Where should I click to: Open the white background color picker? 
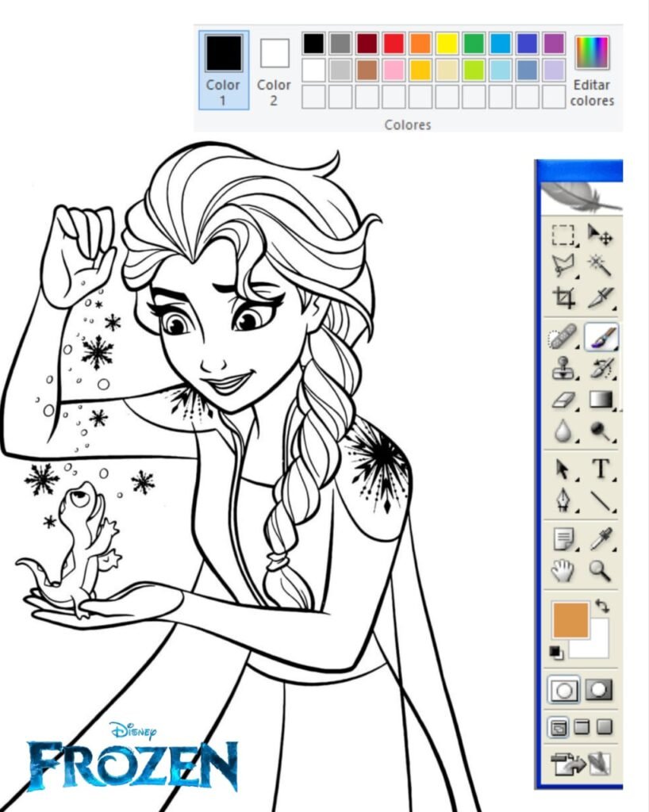(596, 645)
